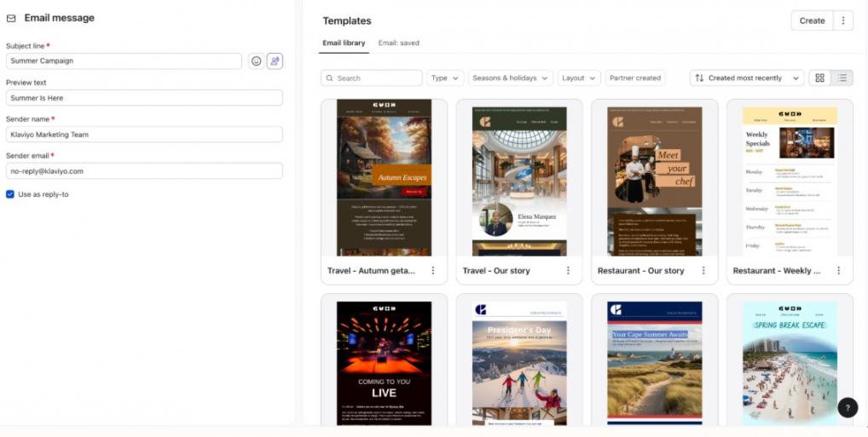Open options for Restaurant - Weekly template

coord(839,271)
